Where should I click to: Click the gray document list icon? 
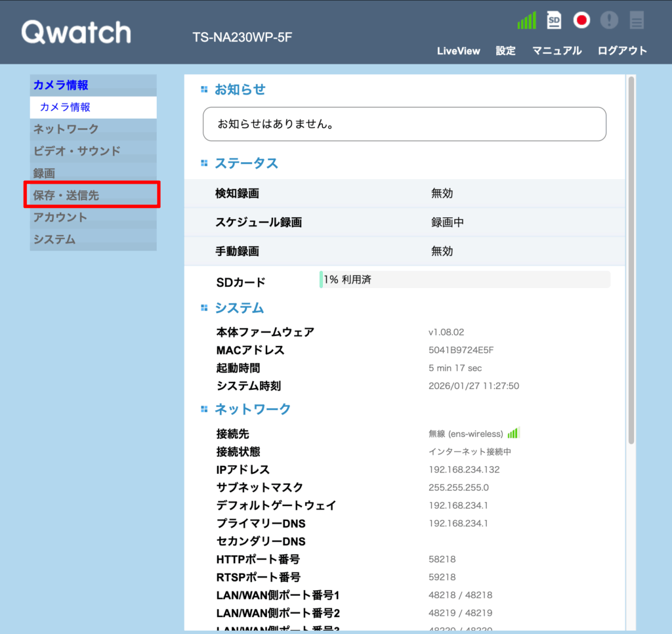[x=637, y=21]
